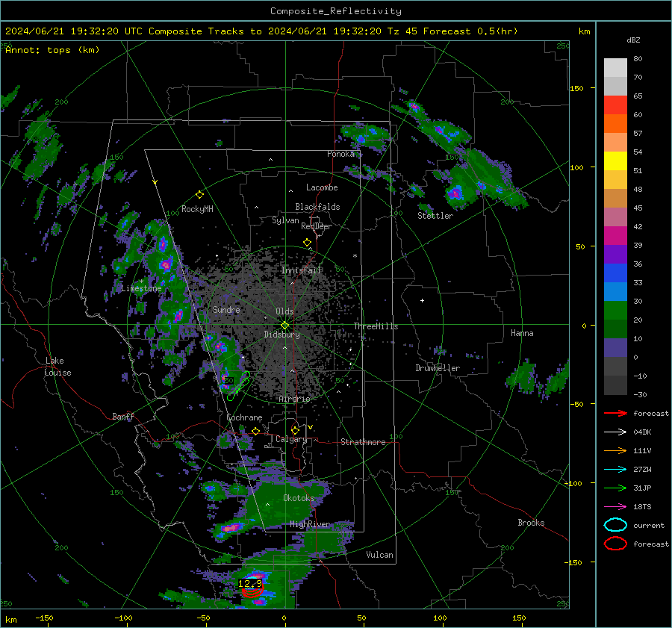Click the Limestone label
672x628 pixels.
[x=141, y=288]
